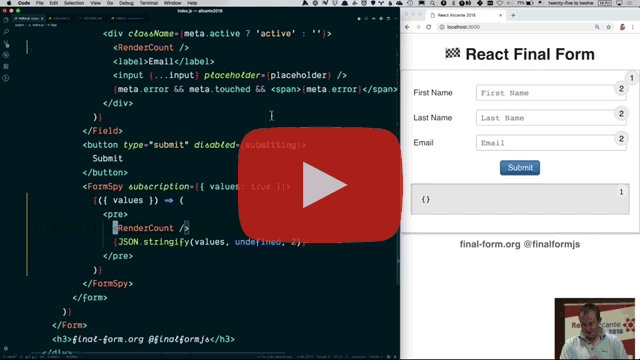Click the First Name label
This screenshot has height=360, width=640.
pos(433,93)
